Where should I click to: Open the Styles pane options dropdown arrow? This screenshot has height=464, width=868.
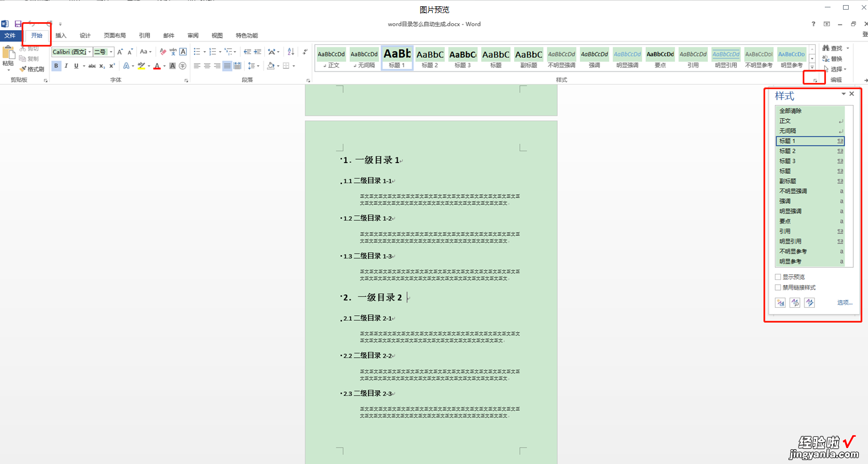(844, 94)
